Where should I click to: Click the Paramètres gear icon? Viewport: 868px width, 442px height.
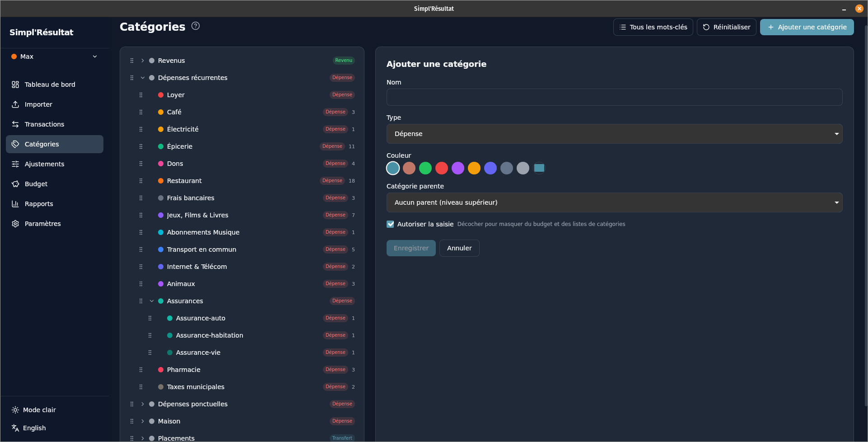coord(15,224)
